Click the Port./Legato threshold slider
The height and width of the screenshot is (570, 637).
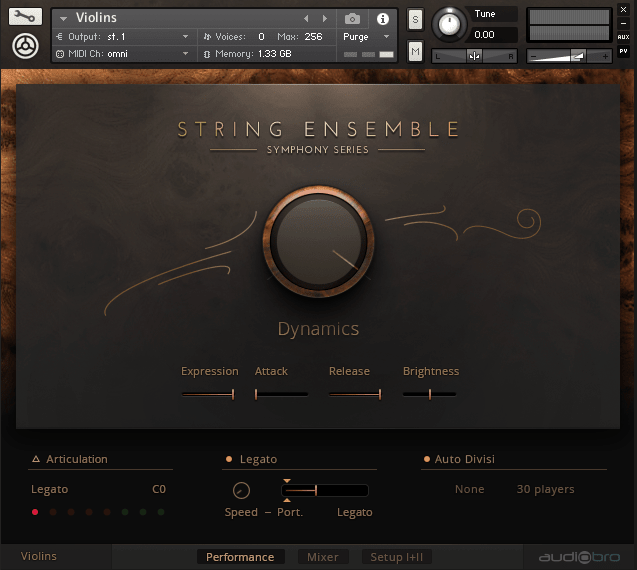[325, 490]
